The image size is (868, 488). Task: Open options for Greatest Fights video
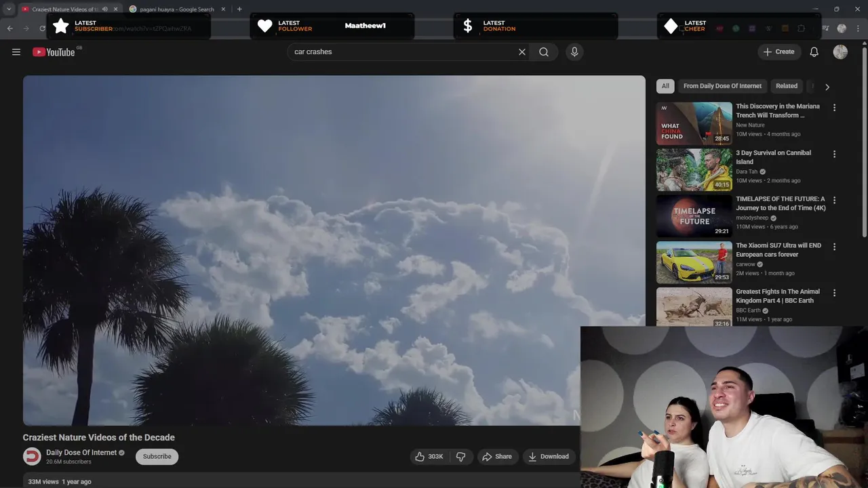point(834,293)
